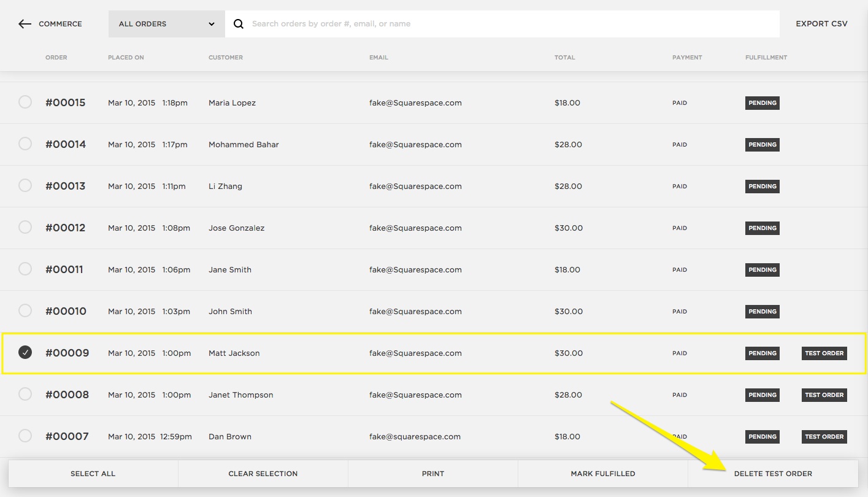This screenshot has width=868, height=497.
Task: Click the Payment column header
Action: tap(687, 58)
